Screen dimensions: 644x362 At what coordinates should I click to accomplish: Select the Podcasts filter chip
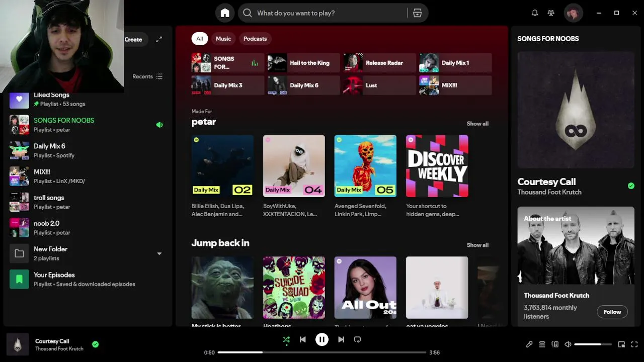click(255, 39)
